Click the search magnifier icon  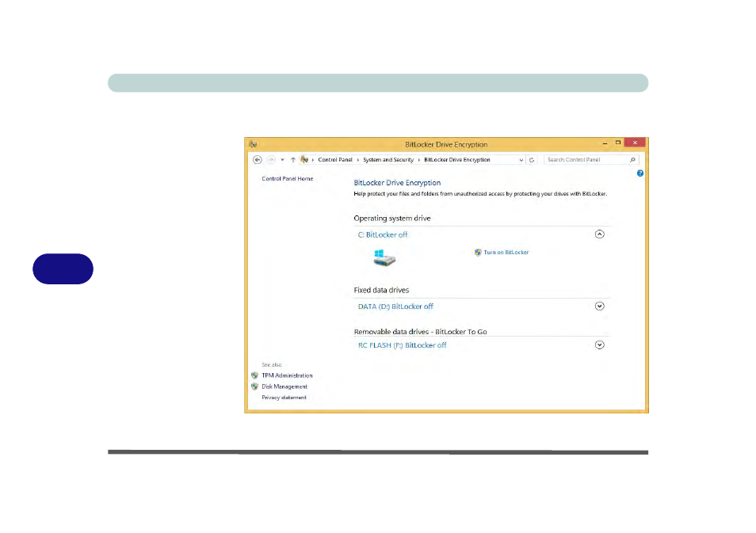pyautogui.click(x=632, y=159)
